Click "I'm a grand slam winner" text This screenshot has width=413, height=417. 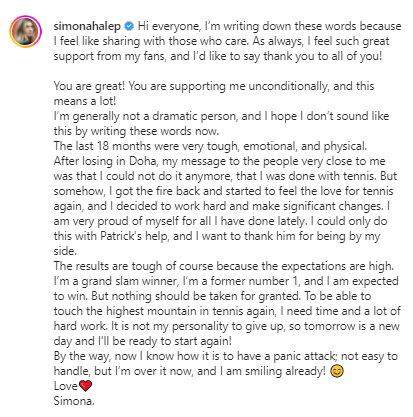[x=115, y=281]
